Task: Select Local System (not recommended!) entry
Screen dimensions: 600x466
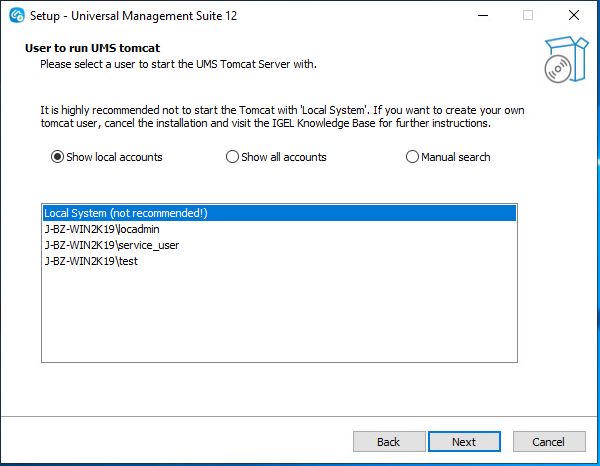Action: [x=125, y=213]
